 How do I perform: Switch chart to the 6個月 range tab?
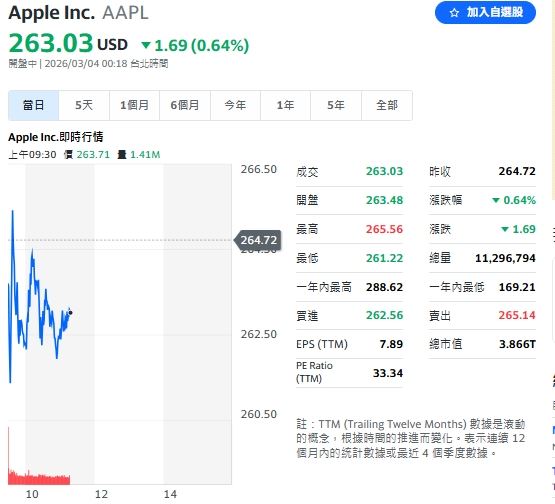[x=185, y=105]
